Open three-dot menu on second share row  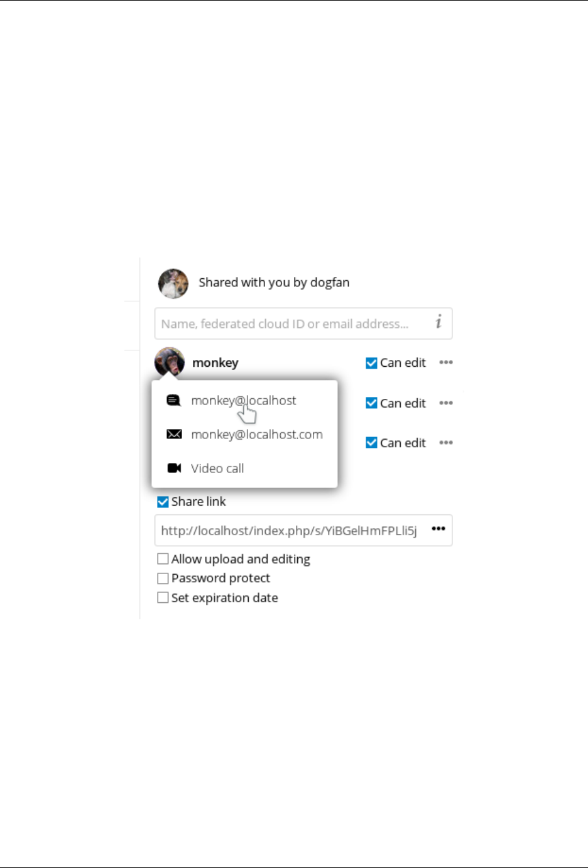coord(446,403)
